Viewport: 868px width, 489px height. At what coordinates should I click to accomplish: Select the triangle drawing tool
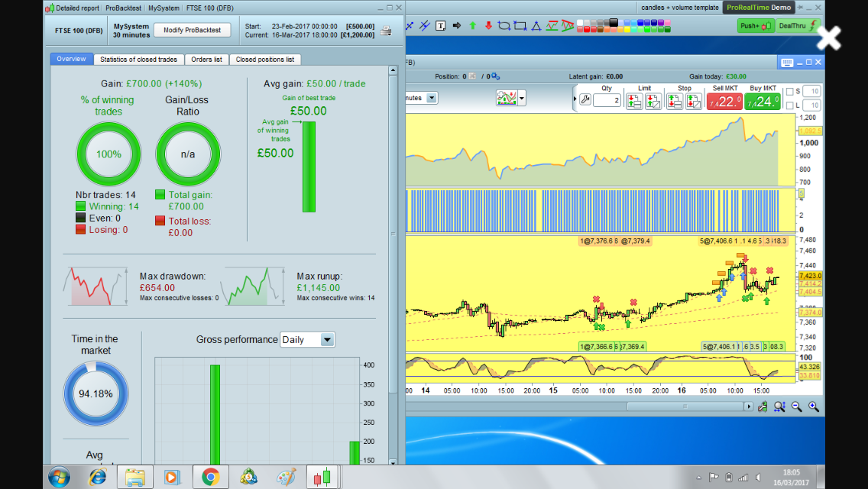(x=536, y=25)
